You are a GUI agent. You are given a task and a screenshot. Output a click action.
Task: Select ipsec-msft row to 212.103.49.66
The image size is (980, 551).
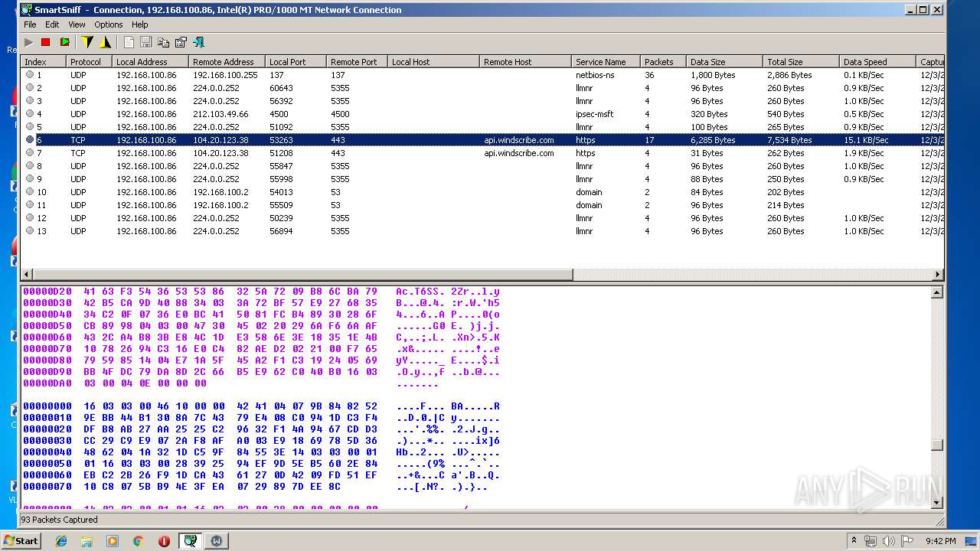tap(482, 114)
